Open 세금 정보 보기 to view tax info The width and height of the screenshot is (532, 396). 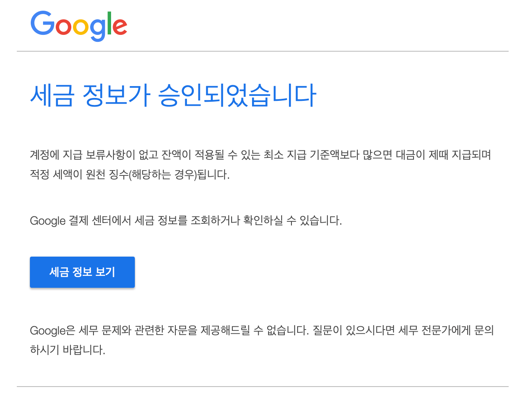(82, 272)
